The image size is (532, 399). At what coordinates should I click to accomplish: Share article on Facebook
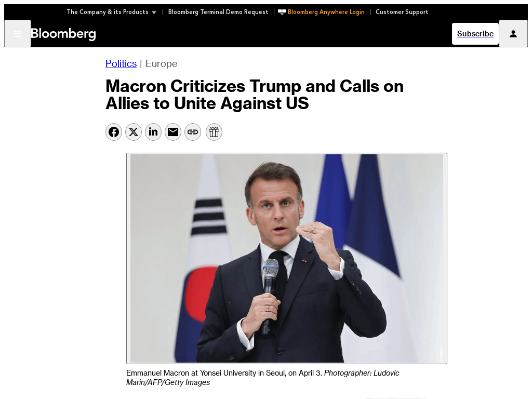114,132
